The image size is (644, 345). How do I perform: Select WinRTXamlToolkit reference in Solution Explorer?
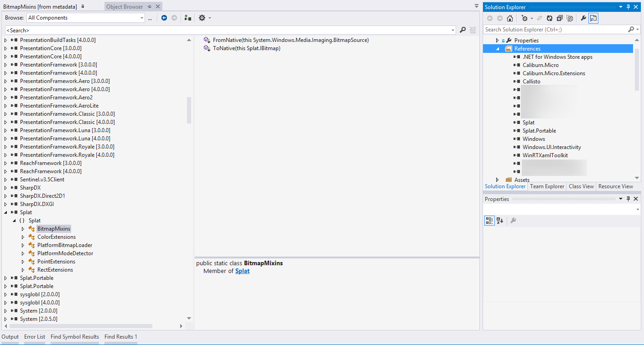(545, 155)
